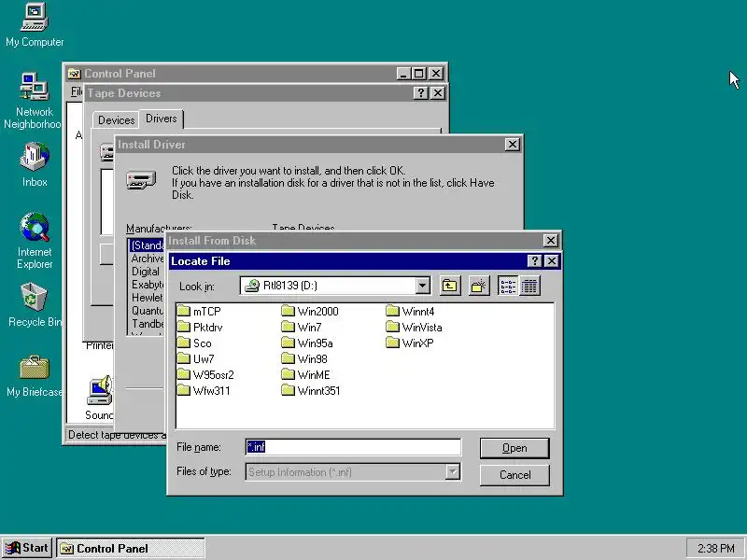Open the Internet Explorer desktop icon
This screenshot has height=560, width=747.
pyautogui.click(x=35, y=241)
